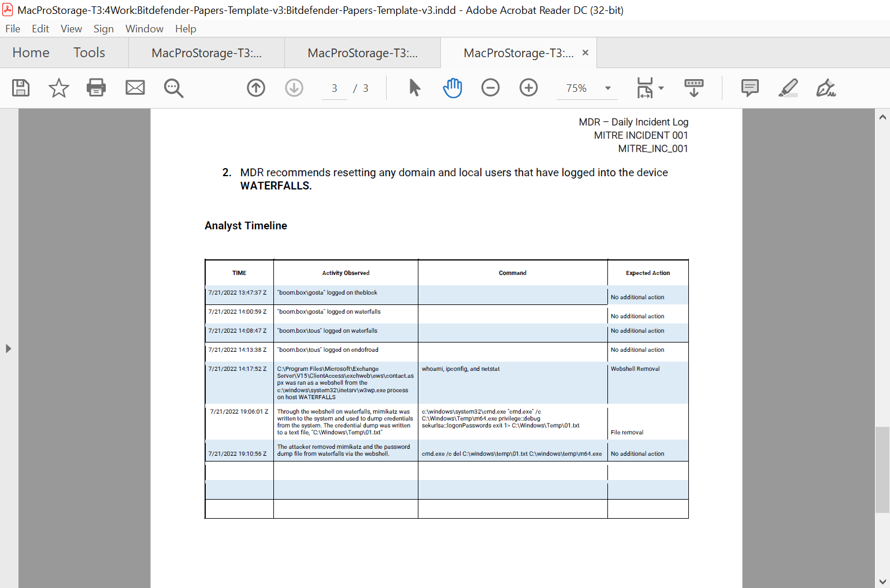890x588 pixels.
Task: Bookmark document with the star icon
Action: click(x=58, y=88)
